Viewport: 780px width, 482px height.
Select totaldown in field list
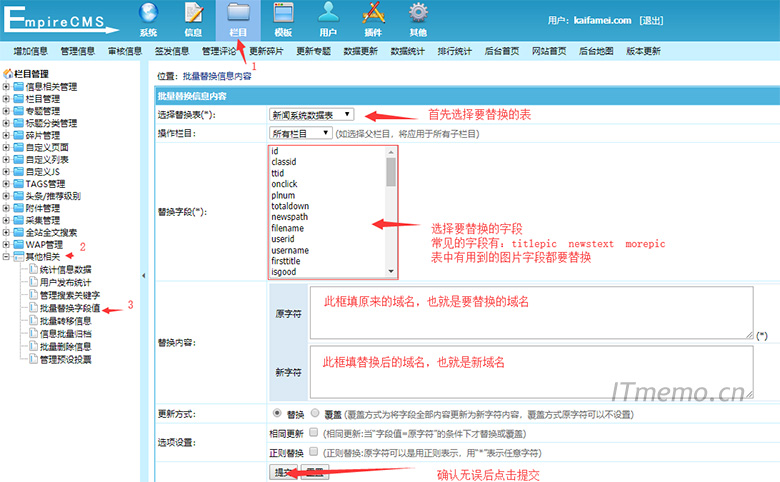point(290,206)
